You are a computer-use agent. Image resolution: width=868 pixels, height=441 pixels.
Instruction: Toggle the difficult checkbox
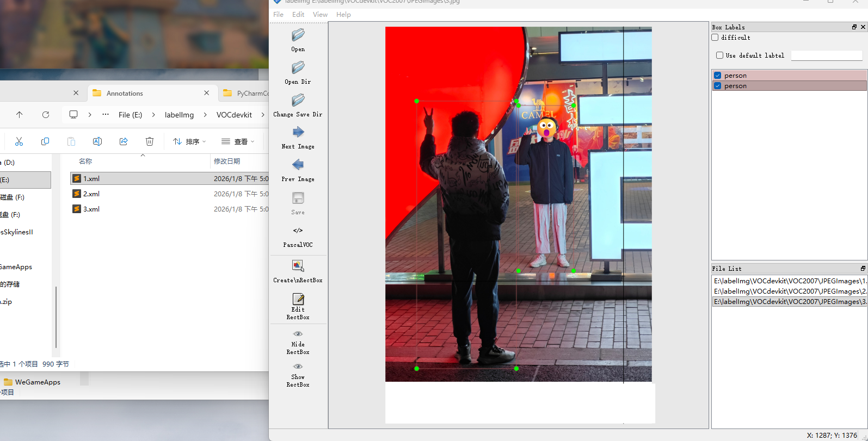(715, 38)
